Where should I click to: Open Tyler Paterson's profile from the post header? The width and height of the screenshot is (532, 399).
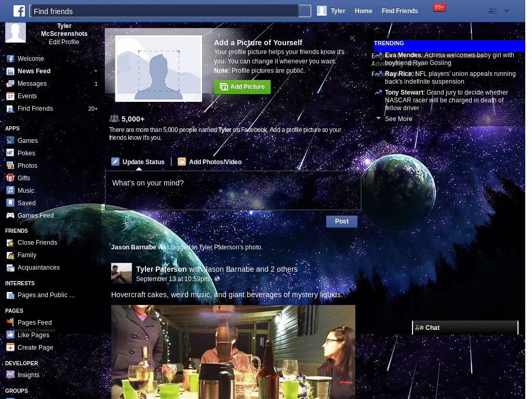click(161, 269)
